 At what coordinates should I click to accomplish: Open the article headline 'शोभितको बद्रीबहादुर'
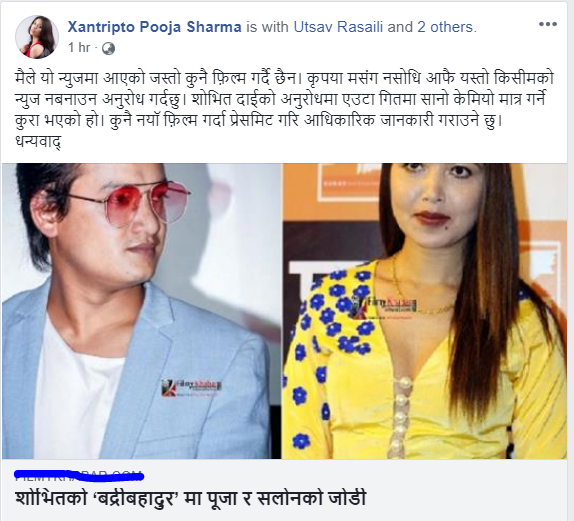tap(191, 498)
